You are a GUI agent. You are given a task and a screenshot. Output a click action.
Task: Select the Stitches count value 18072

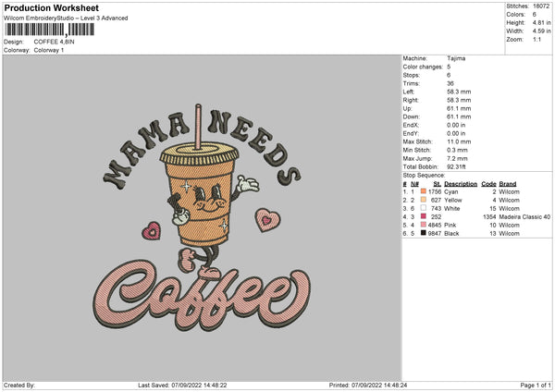click(540, 5)
